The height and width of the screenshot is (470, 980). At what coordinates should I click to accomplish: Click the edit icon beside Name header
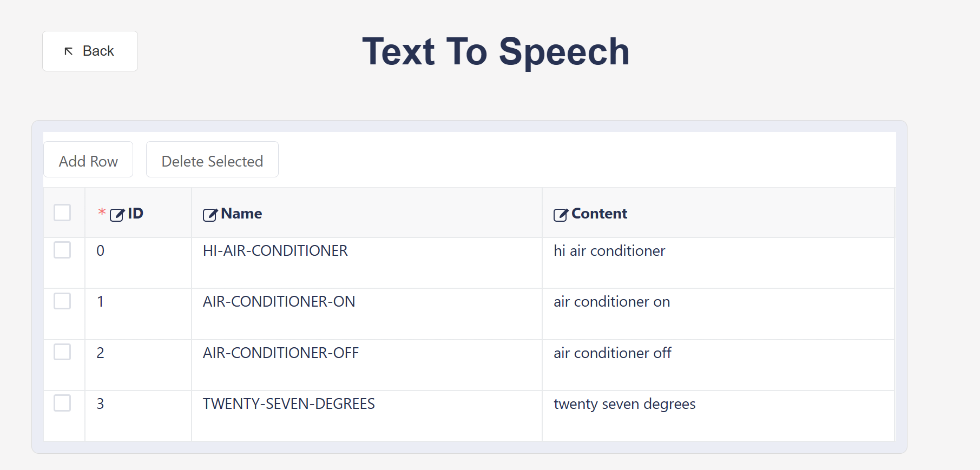210,215
